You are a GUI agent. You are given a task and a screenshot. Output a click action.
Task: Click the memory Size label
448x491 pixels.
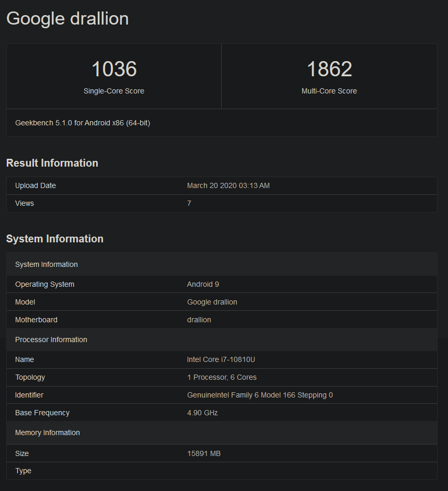[x=22, y=454]
